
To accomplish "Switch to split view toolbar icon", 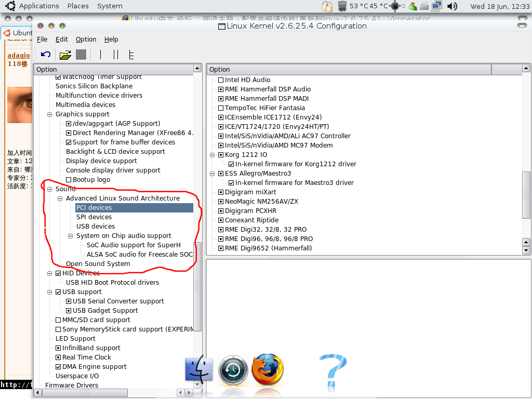I will 116,55.
